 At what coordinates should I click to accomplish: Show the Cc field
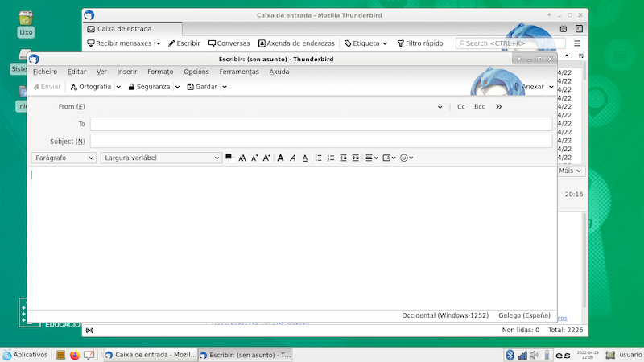461,106
